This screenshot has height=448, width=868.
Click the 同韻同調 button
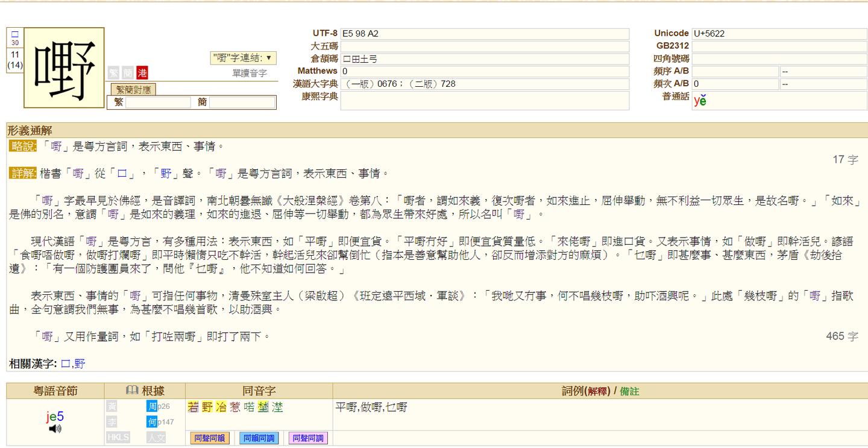[259, 438]
